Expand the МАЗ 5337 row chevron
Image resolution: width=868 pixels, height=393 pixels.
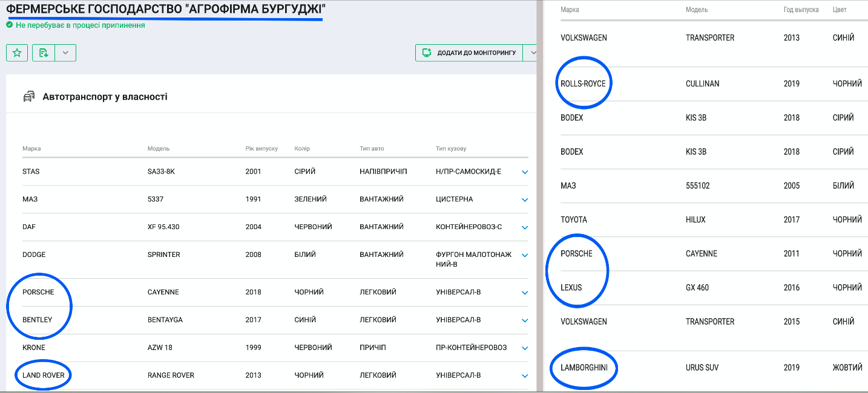pyautogui.click(x=525, y=200)
